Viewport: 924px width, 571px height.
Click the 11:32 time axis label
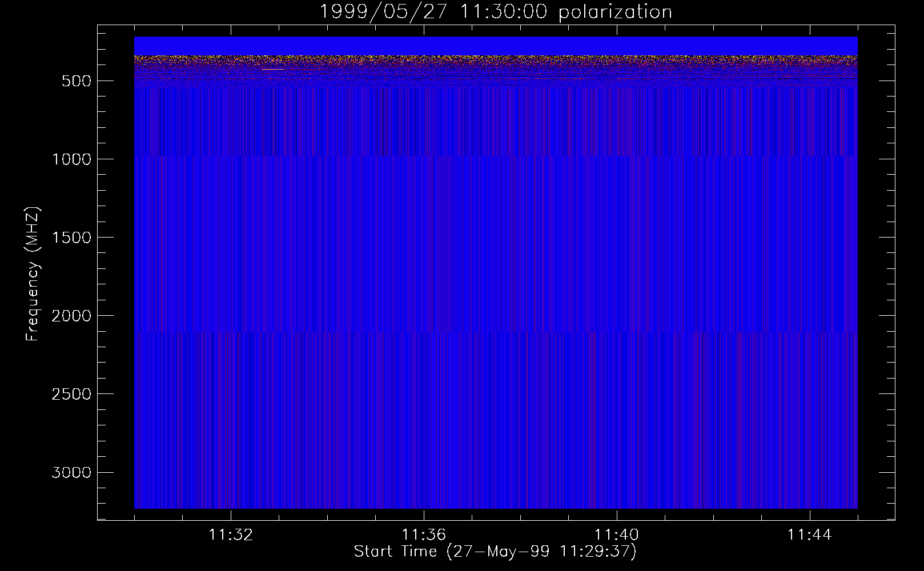pyautogui.click(x=231, y=535)
